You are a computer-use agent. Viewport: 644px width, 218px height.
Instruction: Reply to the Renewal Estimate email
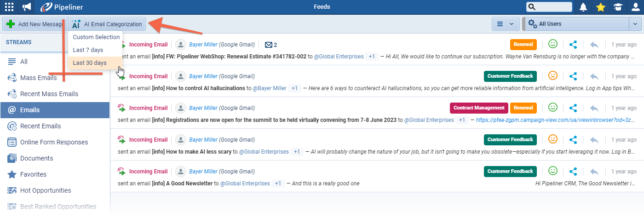pos(594,45)
